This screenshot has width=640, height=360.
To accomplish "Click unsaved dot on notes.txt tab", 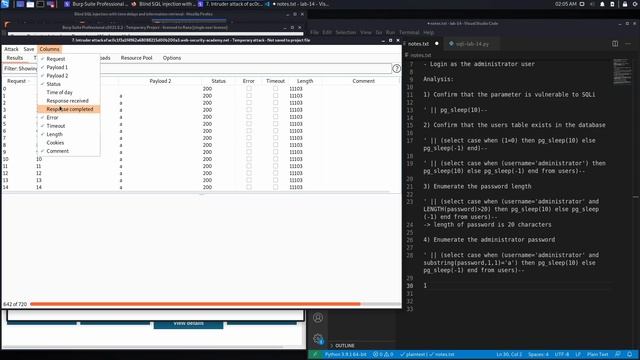I will (437, 43).
